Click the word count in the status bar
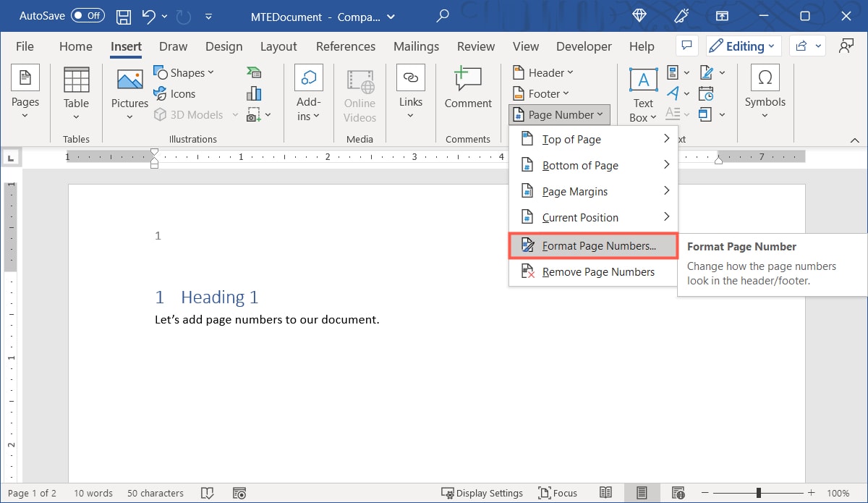The image size is (868, 503). pos(93,493)
